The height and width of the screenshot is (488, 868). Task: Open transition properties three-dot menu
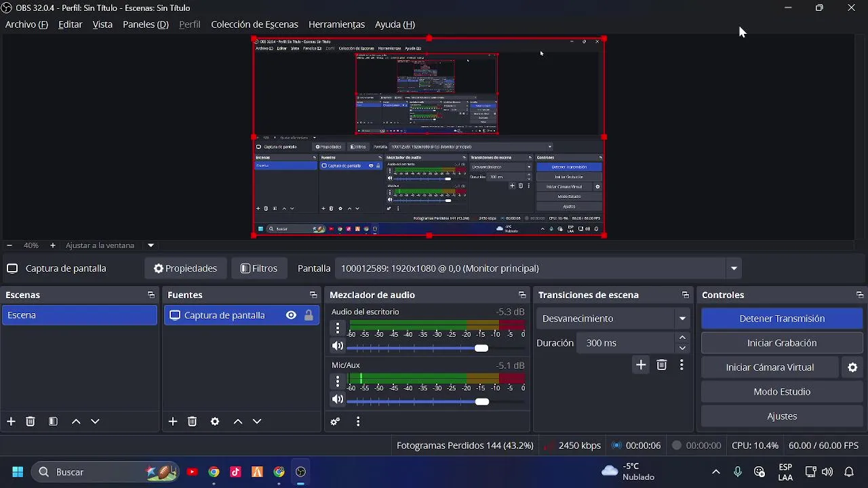click(x=682, y=365)
